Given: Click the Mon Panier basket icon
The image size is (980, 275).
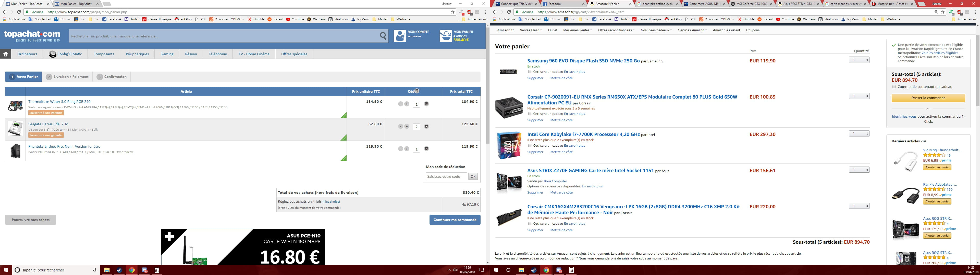Looking at the screenshot, I should pyautogui.click(x=446, y=36).
